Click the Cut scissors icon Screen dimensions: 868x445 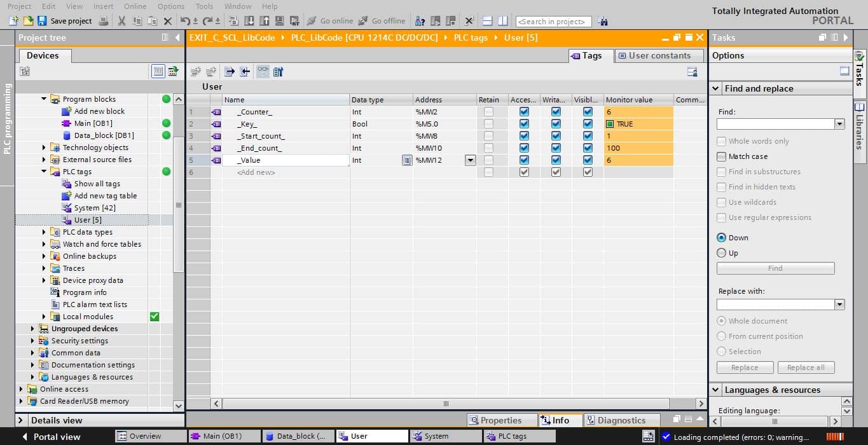121,21
